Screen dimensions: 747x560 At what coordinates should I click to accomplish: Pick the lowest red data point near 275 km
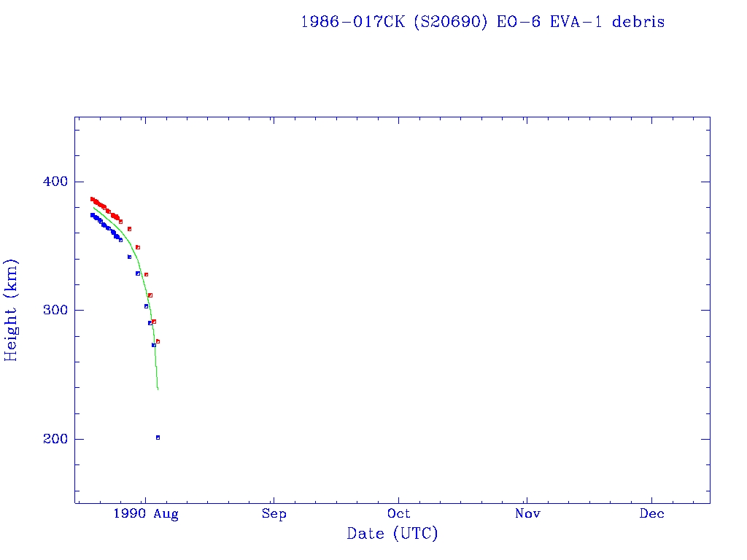click(x=158, y=341)
